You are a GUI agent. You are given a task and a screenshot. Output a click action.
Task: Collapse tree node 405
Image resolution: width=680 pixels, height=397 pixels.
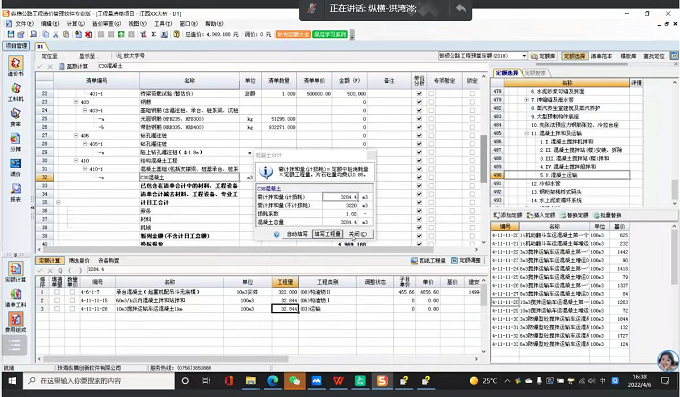pos(76,135)
